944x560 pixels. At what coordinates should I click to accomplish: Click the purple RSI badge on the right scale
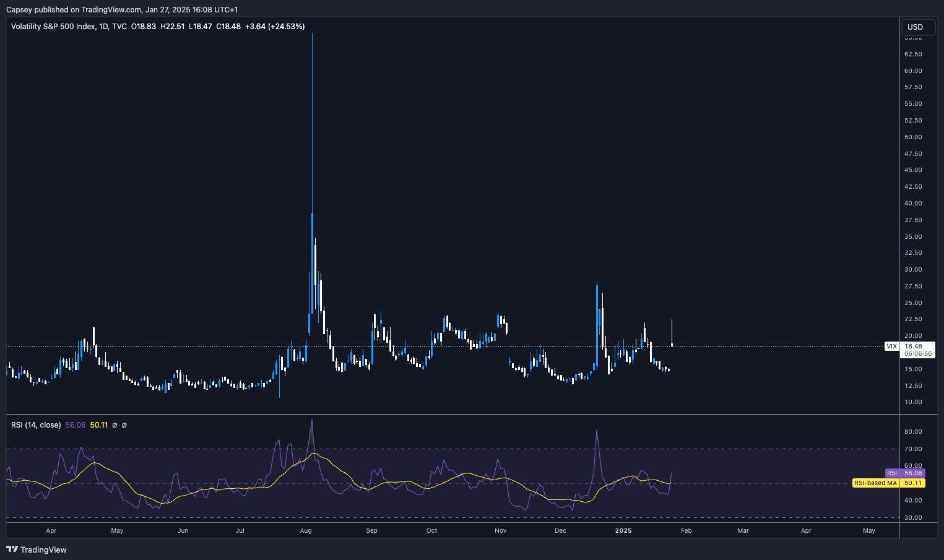click(x=905, y=473)
